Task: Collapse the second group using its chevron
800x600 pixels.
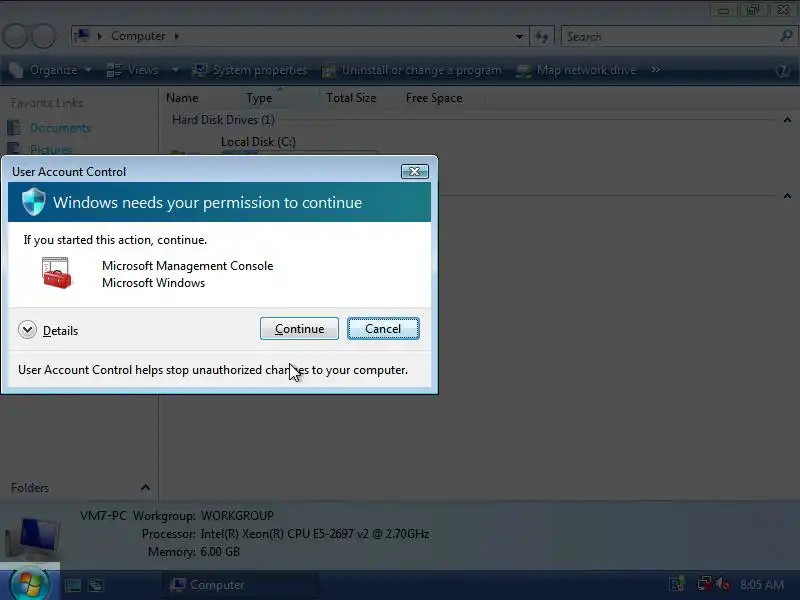Action: tap(787, 196)
